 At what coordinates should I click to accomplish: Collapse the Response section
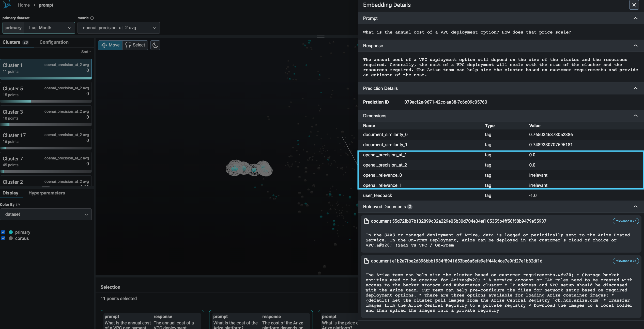[636, 46]
